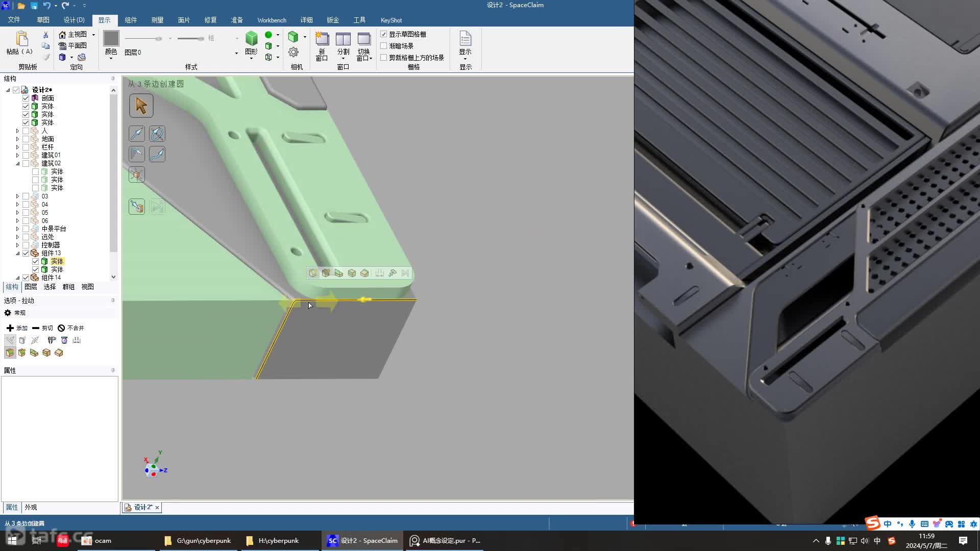Click the Cut scissors icon in the clipboard group
Image resolution: width=980 pixels, height=551 pixels.
click(x=45, y=35)
